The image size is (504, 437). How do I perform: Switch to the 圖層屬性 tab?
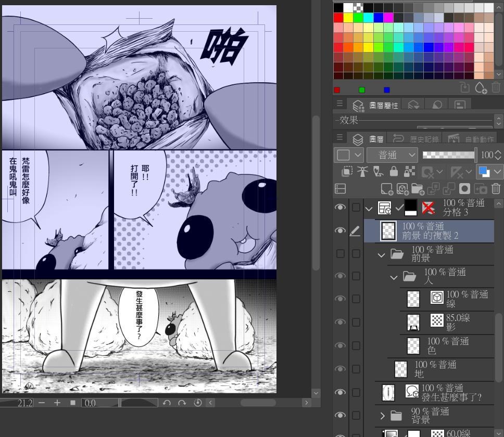point(375,105)
